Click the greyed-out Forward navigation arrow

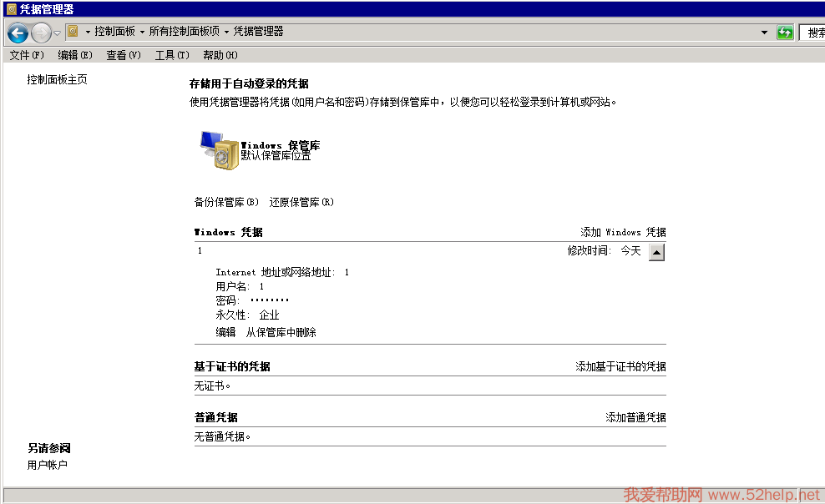41,33
